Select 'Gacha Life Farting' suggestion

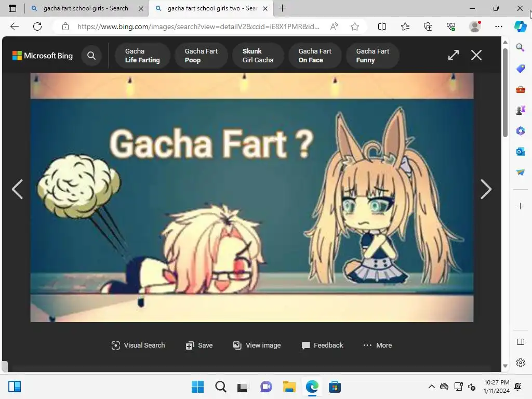[x=142, y=56]
